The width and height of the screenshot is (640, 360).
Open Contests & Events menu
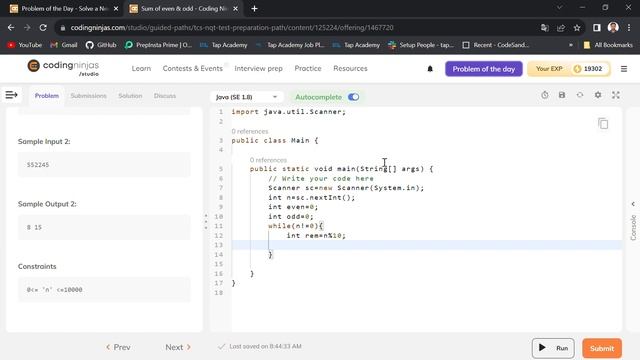pyautogui.click(x=193, y=69)
